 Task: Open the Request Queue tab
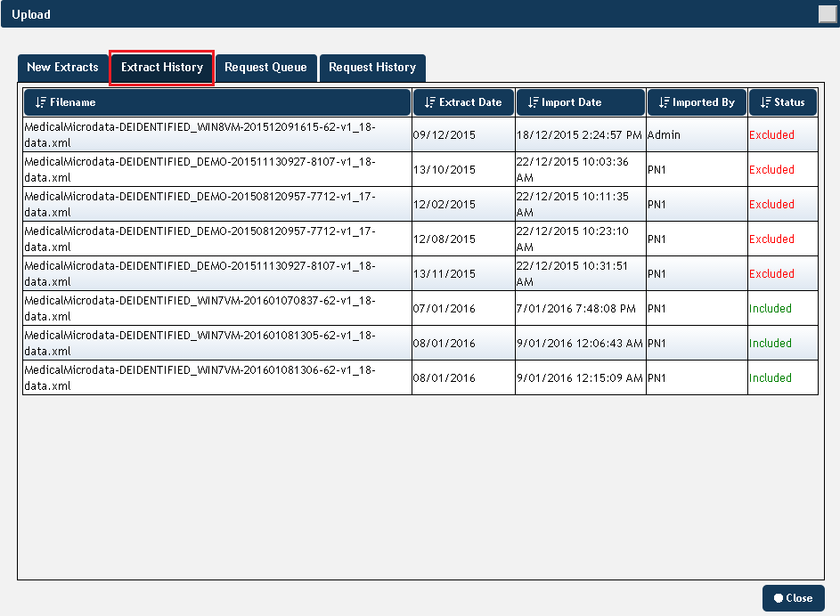(x=265, y=68)
